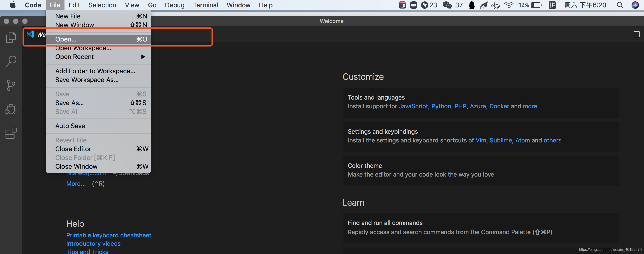644x254 pixels.
Task: Open the Search view in activity bar
Action: click(11, 61)
